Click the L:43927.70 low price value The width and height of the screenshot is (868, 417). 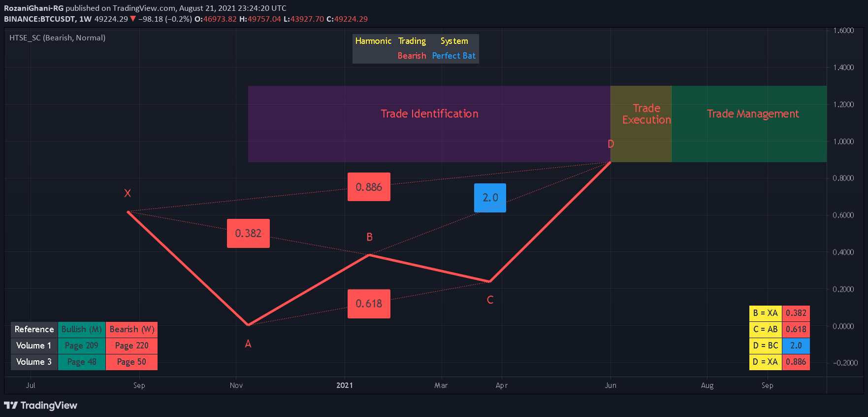304,19
